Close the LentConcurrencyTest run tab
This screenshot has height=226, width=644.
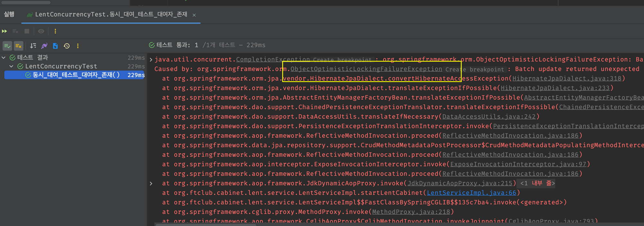[x=194, y=15]
